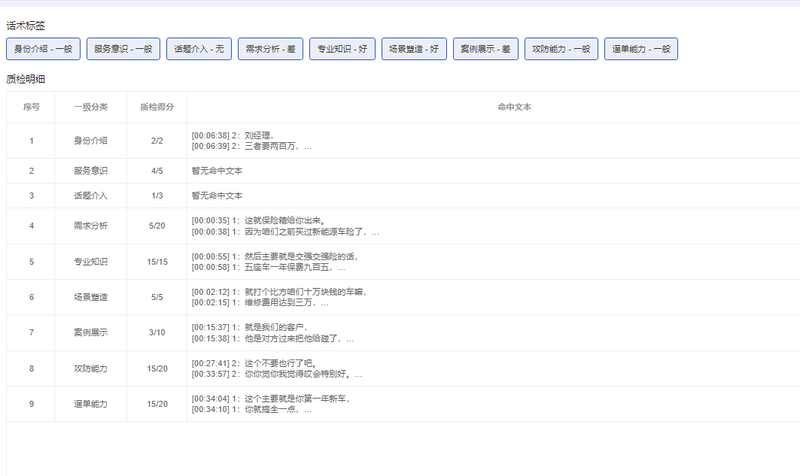Select the 案例展示 category cell in row 7
The height and width of the screenshot is (476, 800).
91,333
